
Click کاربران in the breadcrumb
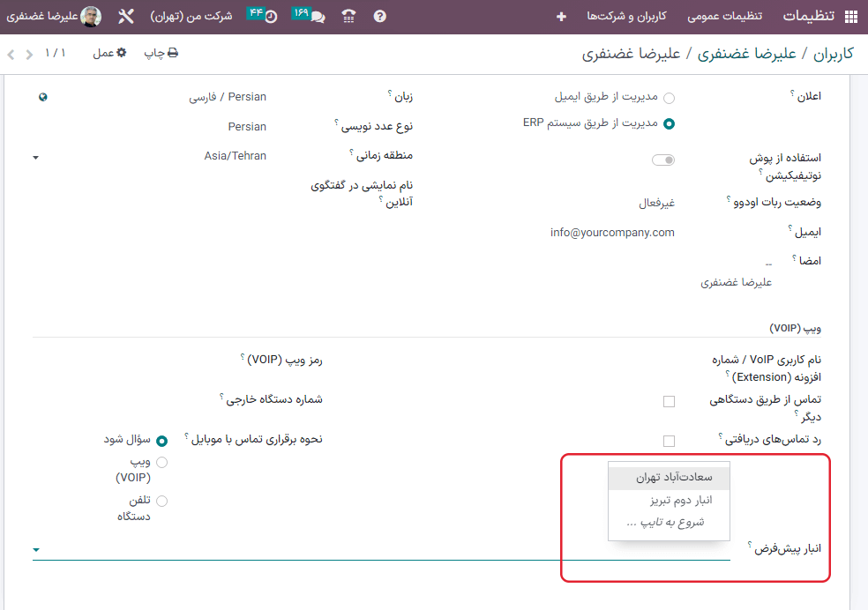(x=836, y=54)
